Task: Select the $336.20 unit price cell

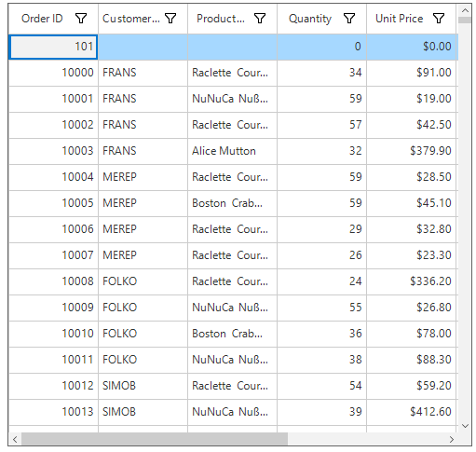Action: [x=411, y=281]
